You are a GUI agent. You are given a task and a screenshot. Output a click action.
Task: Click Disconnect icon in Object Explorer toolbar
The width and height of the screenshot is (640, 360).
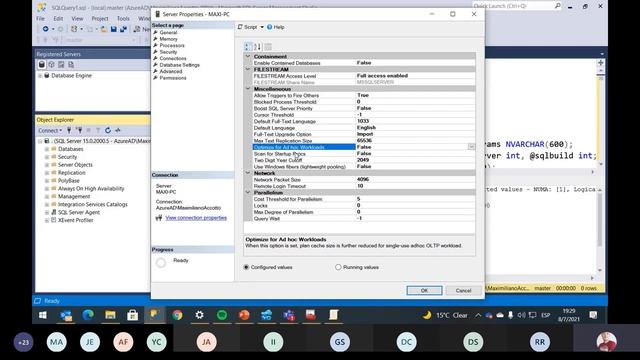click(x=79, y=130)
